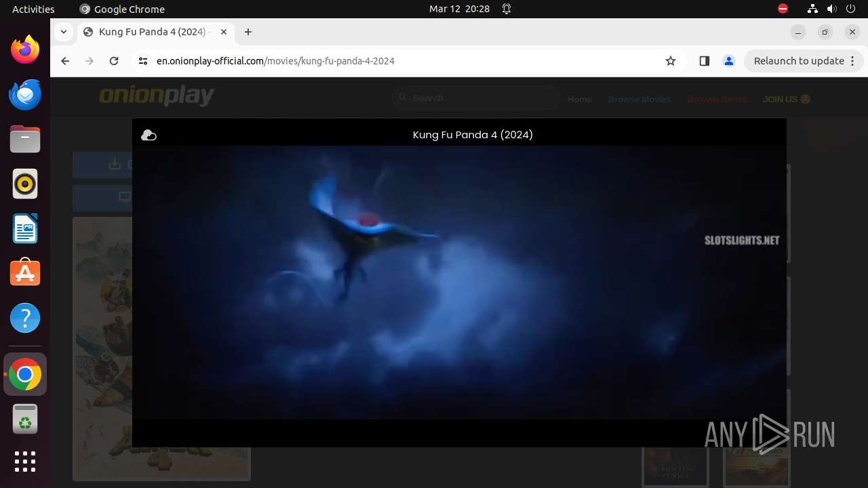Click the address bar URL
The image size is (868, 488).
tap(275, 61)
